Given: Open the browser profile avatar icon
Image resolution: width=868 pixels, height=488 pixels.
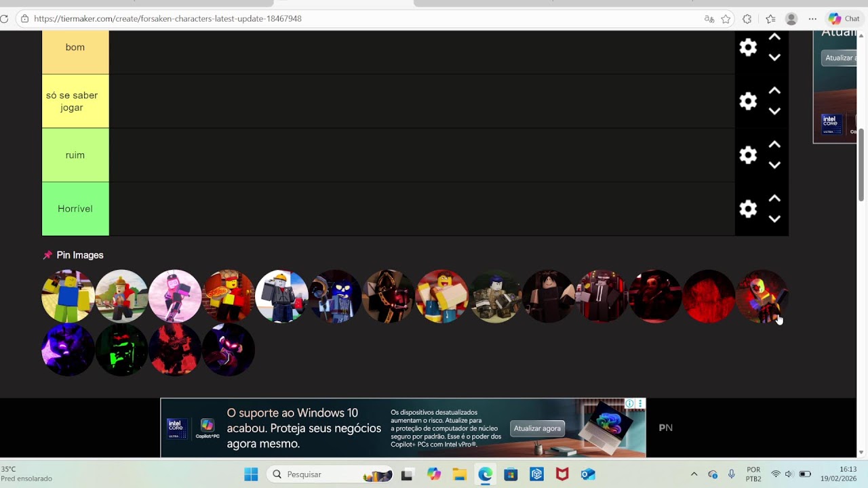Looking at the screenshot, I should [791, 19].
